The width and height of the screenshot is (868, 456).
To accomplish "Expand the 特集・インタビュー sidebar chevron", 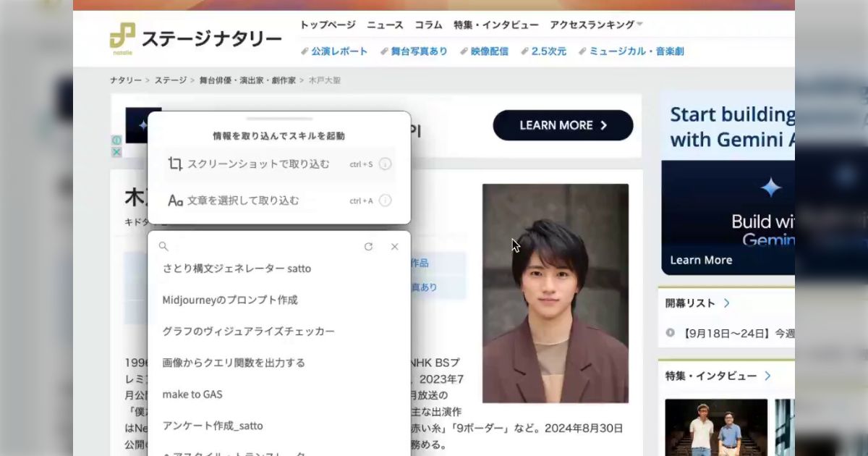I will point(768,376).
